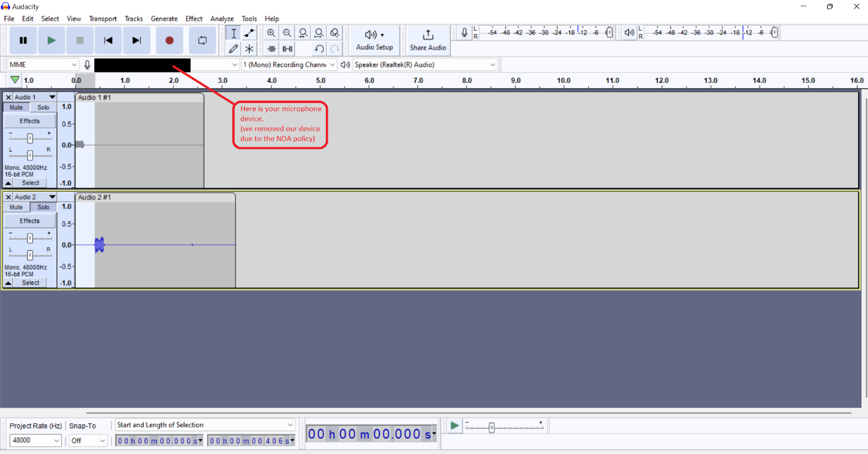Open the Generate menu
Image resolution: width=868 pixels, height=454 pixels.
click(x=164, y=19)
